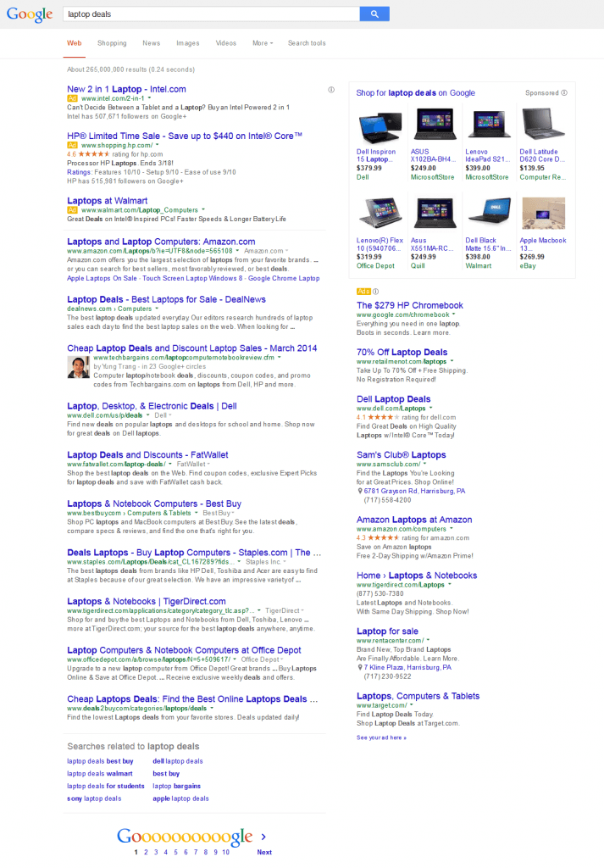
Task: Click the info icon beside Intel ad
Action: (x=331, y=89)
